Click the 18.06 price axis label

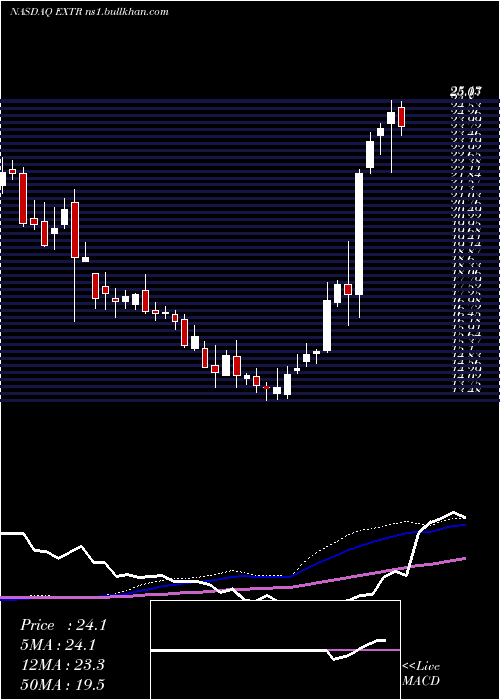click(467, 271)
